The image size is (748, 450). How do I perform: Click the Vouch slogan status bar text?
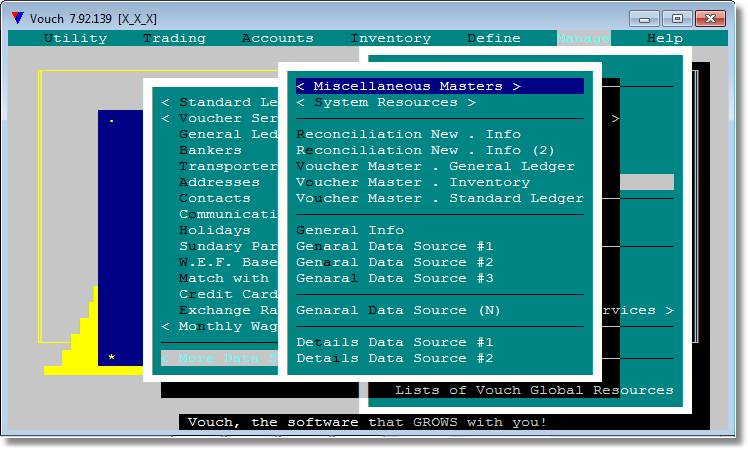(x=367, y=422)
